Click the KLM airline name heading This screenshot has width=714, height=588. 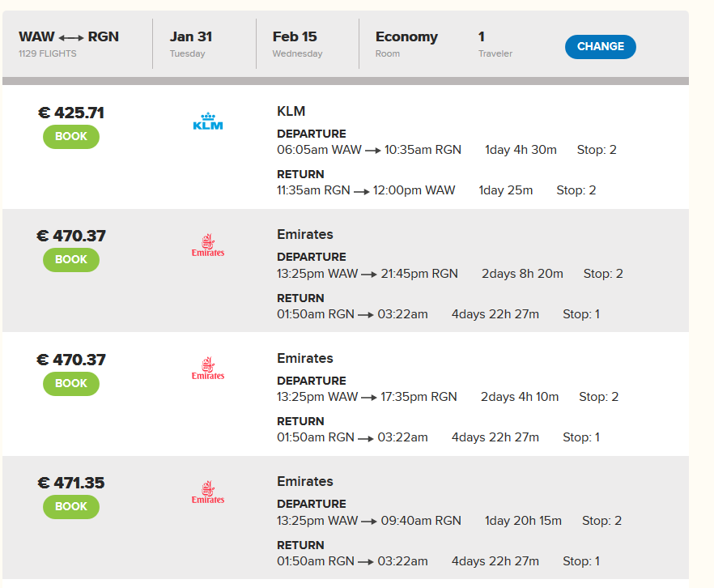point(291,111)
